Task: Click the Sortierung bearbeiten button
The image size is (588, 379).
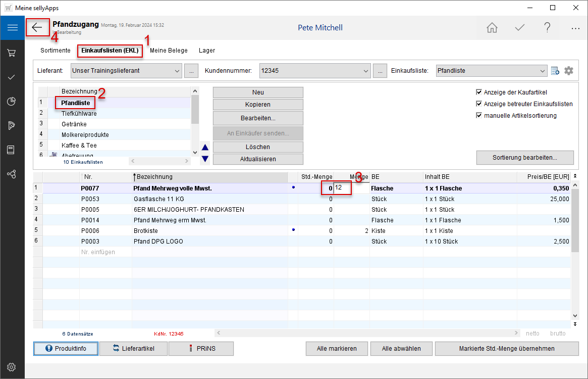Action: pyautogui.click(x=524, y=158)
